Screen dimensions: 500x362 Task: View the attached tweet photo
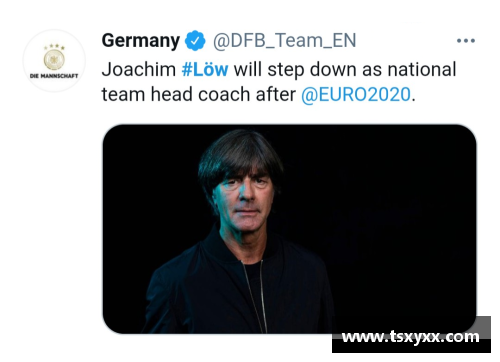[x=289, y=229]
